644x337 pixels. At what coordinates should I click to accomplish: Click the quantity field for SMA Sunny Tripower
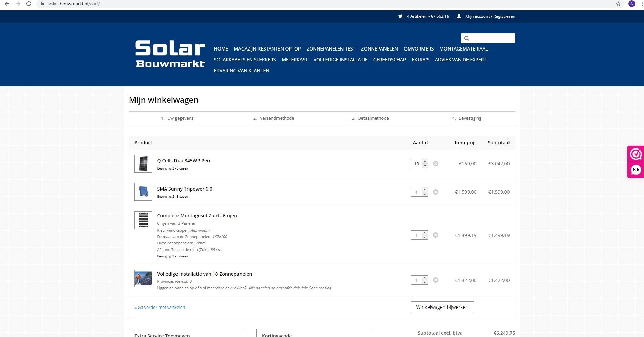pos(417,192)
